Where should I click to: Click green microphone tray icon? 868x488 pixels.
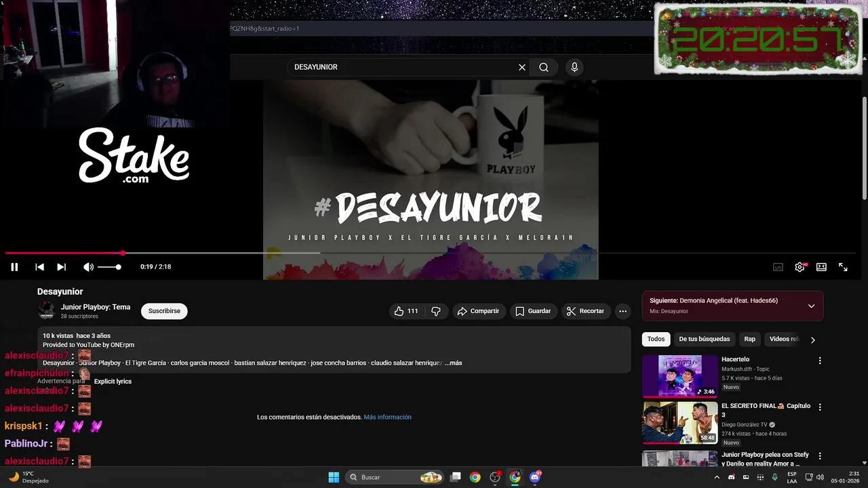point(774,477)
